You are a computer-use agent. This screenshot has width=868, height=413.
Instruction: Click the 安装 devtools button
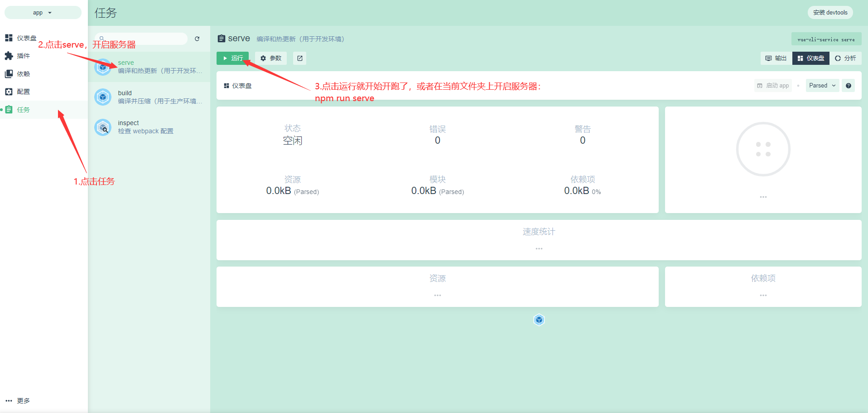click(830, 13)
